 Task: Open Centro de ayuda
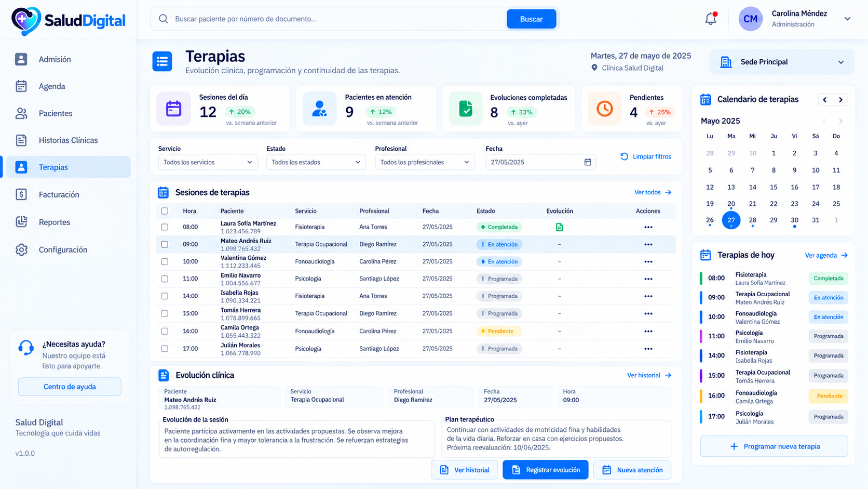point(70,387)
